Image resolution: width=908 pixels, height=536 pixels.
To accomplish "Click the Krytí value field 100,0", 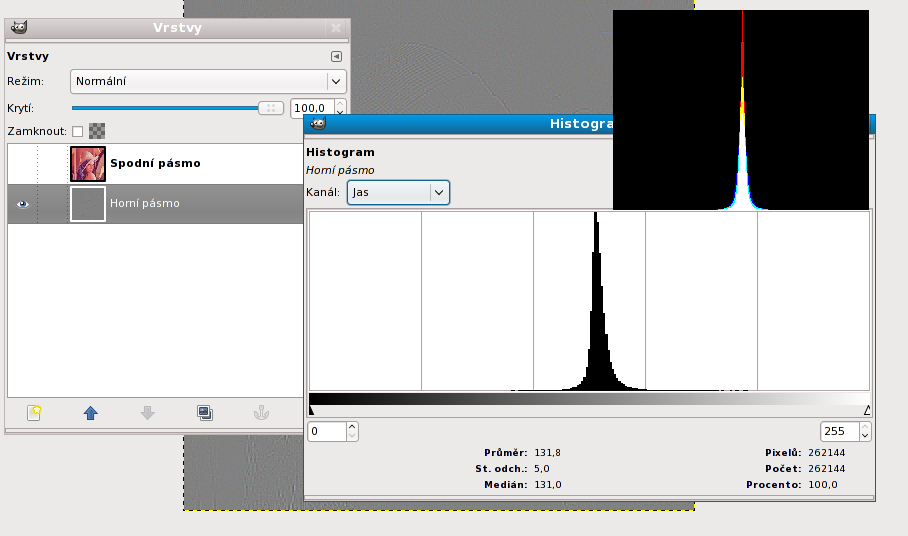I will (312, 108).
